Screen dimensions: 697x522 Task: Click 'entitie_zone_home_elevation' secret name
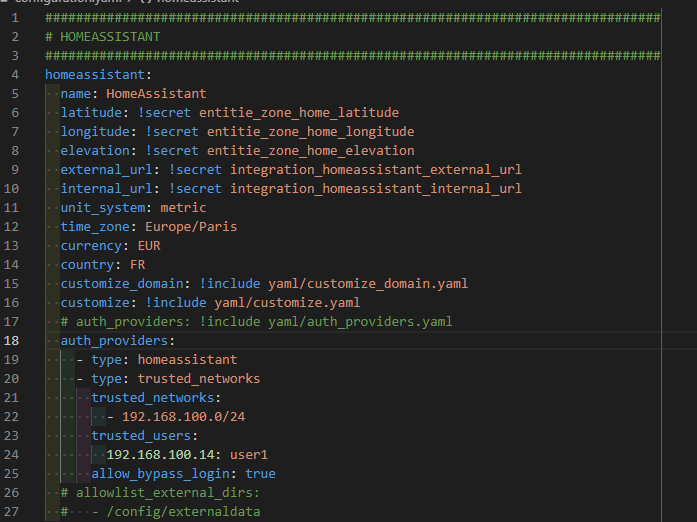click(x=310, y=151)
